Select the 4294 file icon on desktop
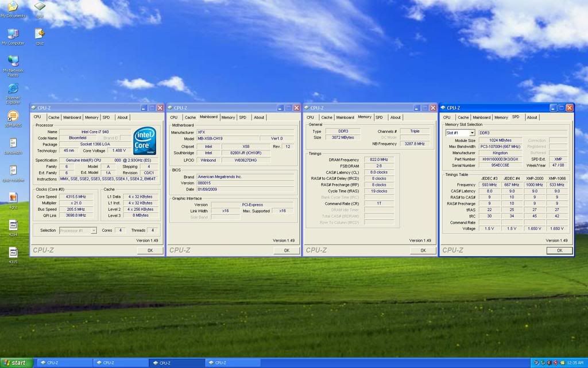Screen dimensions: 588x368 coord(13,228)
